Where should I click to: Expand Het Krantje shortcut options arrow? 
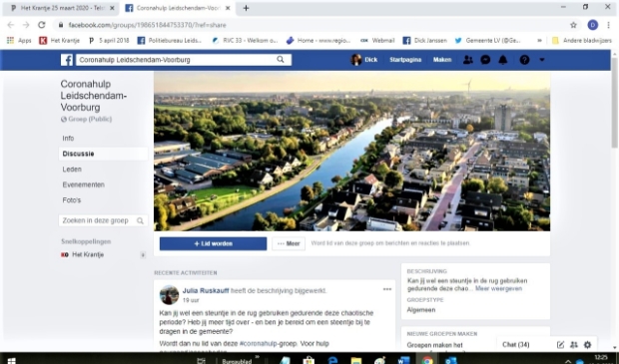coord(143,255)
